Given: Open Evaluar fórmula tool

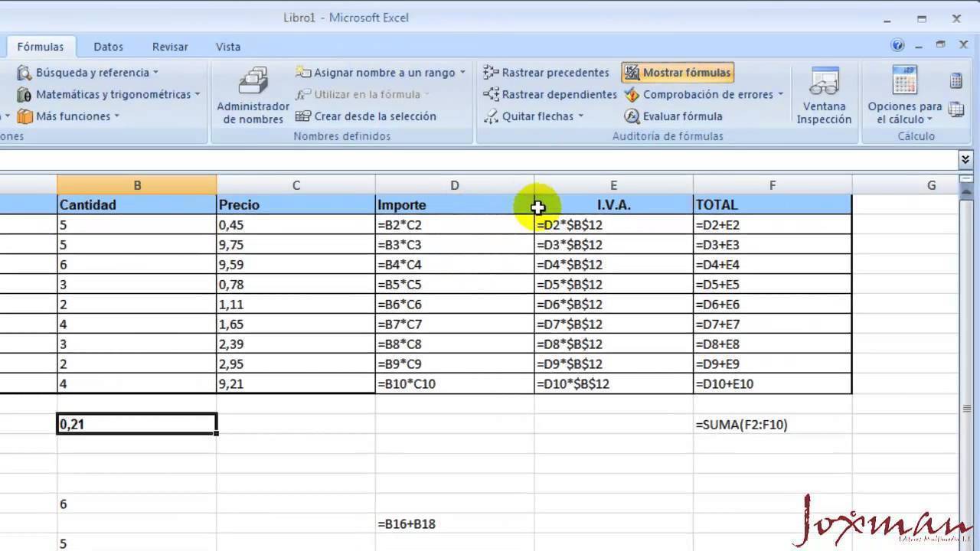Looking at the screenshot, I should coord(673,116).
